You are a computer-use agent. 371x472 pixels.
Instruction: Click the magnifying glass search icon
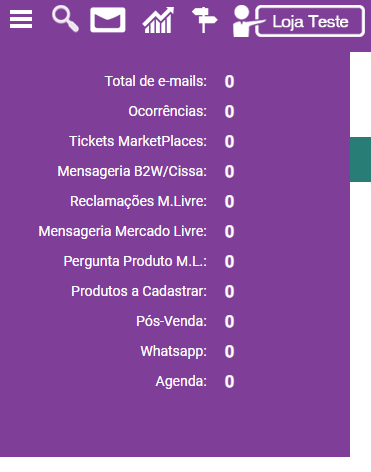[65, 19]
